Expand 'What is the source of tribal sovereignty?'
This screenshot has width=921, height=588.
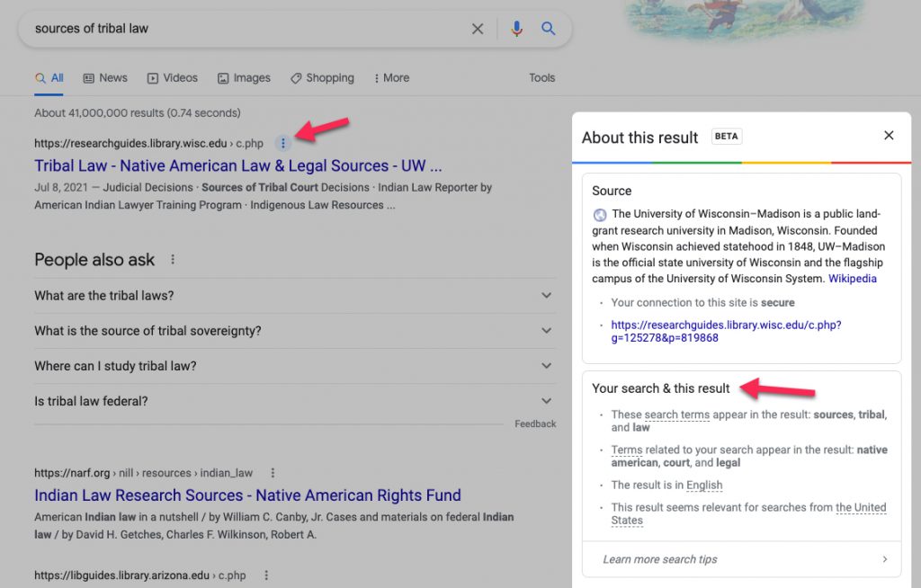click(x=295, y=331)
